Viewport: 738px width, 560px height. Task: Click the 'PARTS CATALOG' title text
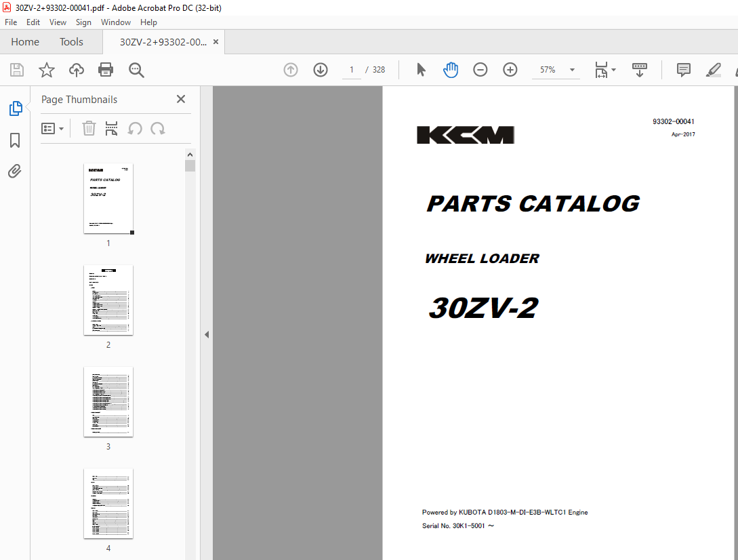tap(533, 204)
